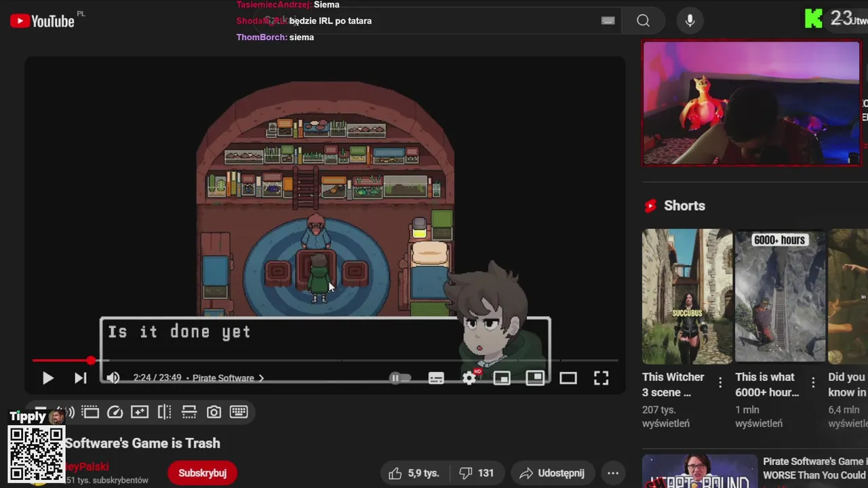This screenshot has width=868, height=488.
Task: Open keyboard shortcuts toolbar icon
Action: point(239,412)
